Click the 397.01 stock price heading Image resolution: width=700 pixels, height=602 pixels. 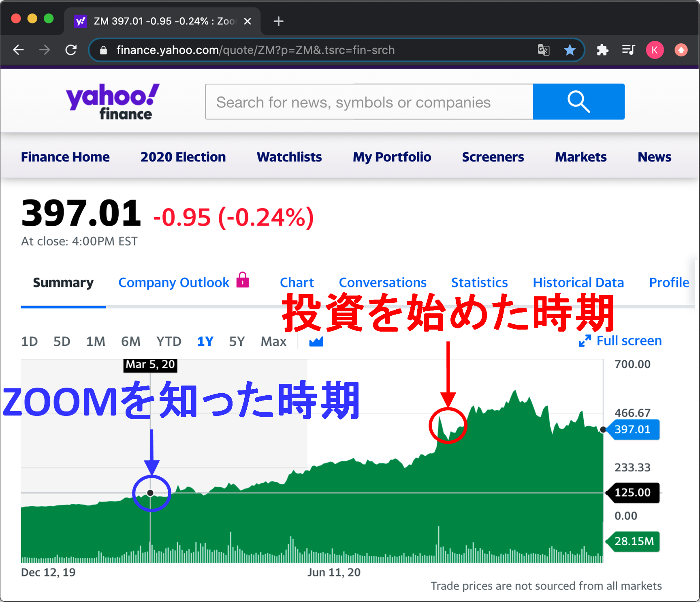[x=81, y=213]
